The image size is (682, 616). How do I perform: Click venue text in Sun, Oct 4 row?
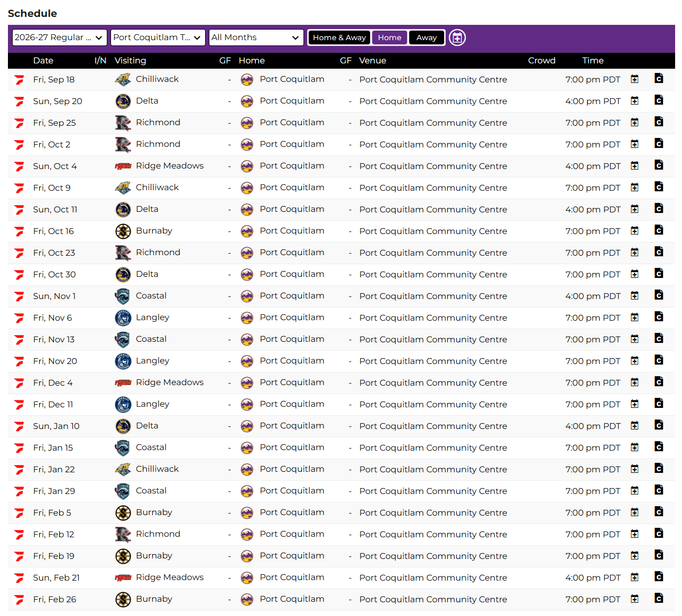coord(433,166)
